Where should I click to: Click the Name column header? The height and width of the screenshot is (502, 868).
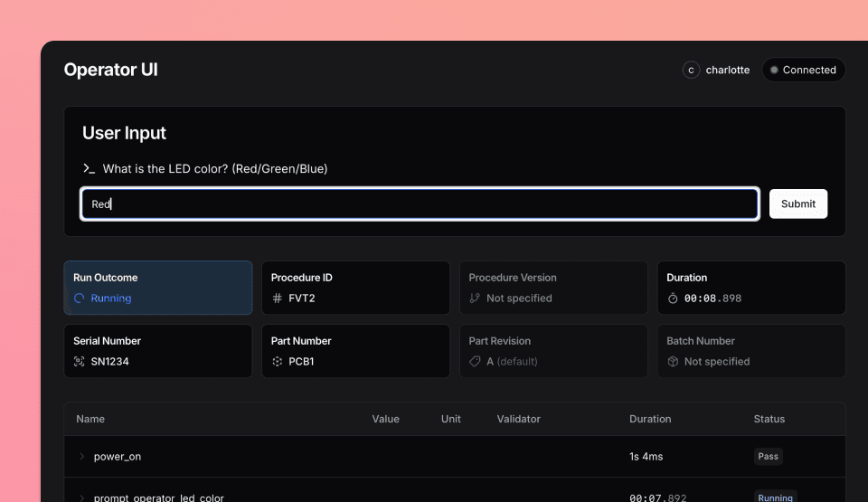(x=90, y=419)
